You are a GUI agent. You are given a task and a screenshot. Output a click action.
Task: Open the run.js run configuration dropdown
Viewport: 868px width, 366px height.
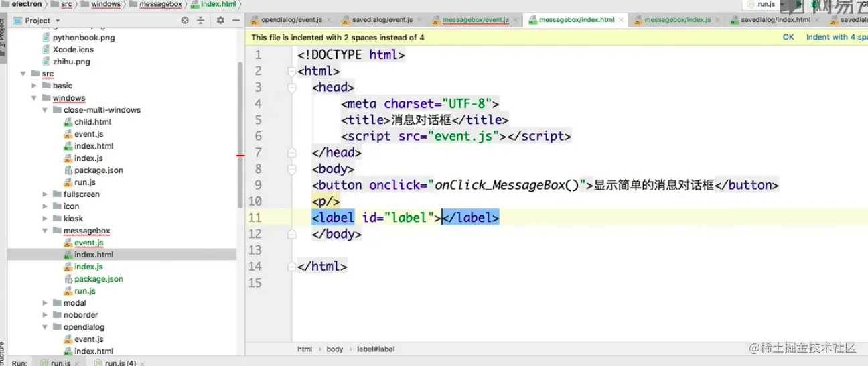click(766, 4)
